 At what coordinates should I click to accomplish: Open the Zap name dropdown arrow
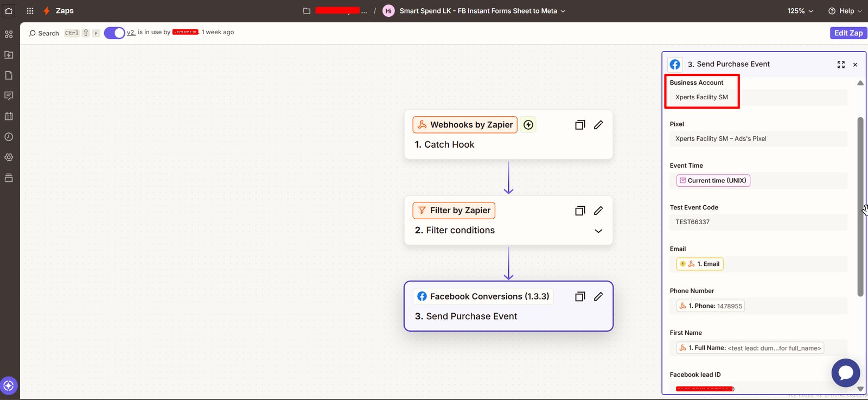563,11
